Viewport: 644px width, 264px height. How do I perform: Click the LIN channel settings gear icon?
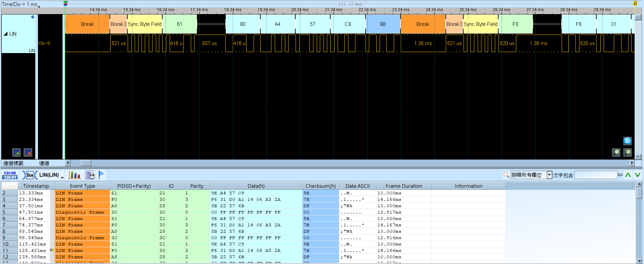tap(33, 17)
